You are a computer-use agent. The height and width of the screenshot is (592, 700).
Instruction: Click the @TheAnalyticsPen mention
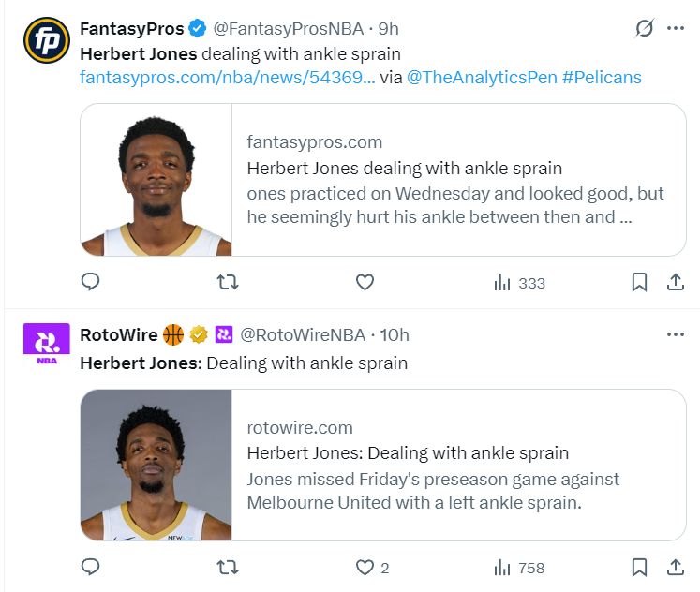(481, 78)
